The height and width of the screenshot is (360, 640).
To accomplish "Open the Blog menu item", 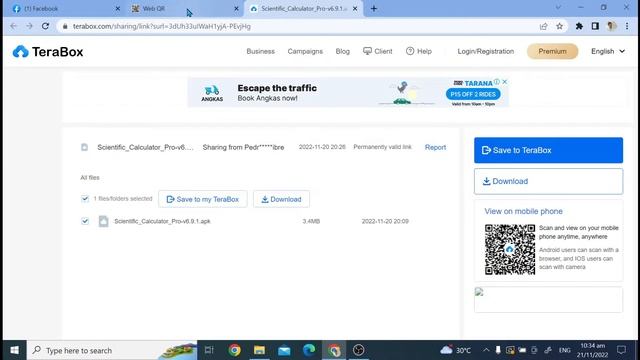I will tap(342, 51).
